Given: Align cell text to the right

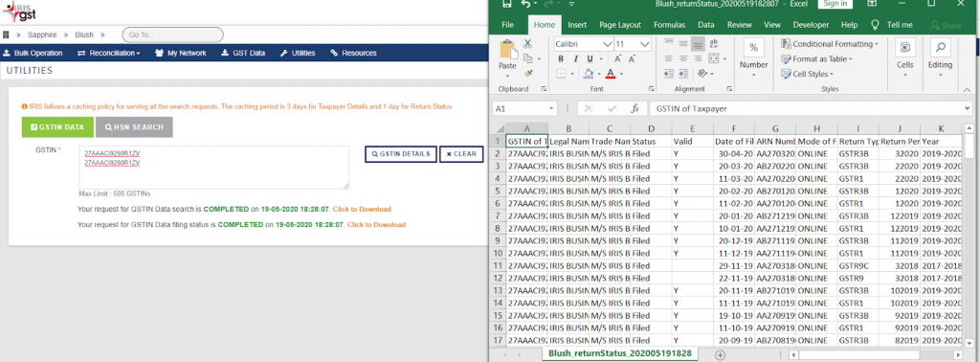Looking at the screenshot, I should [x=698, y=58].
